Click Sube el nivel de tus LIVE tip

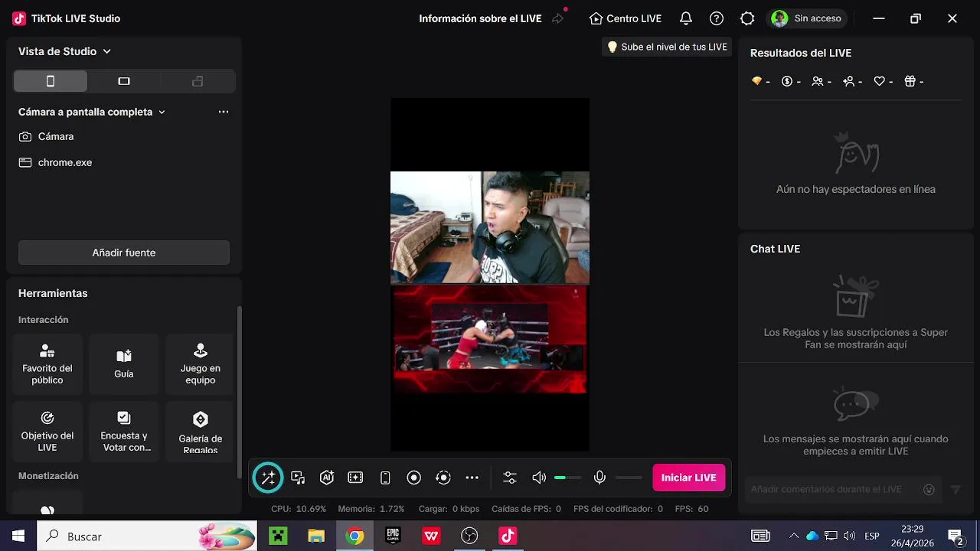[667, 47]
